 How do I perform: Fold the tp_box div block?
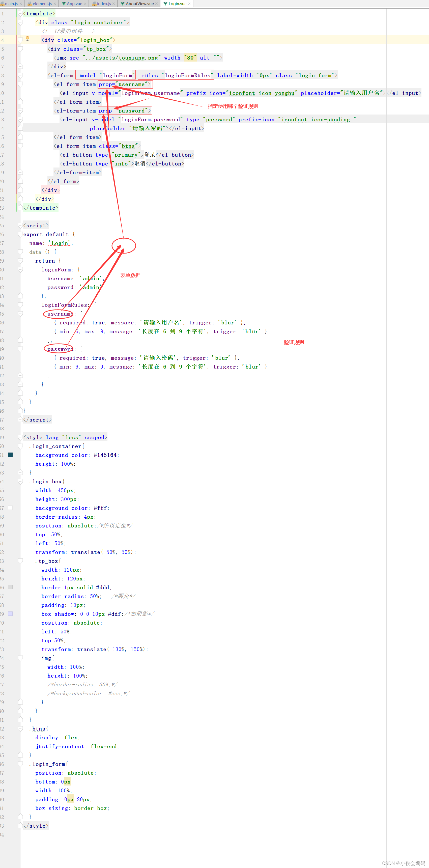pyautogui.click(x=20, y=49)
